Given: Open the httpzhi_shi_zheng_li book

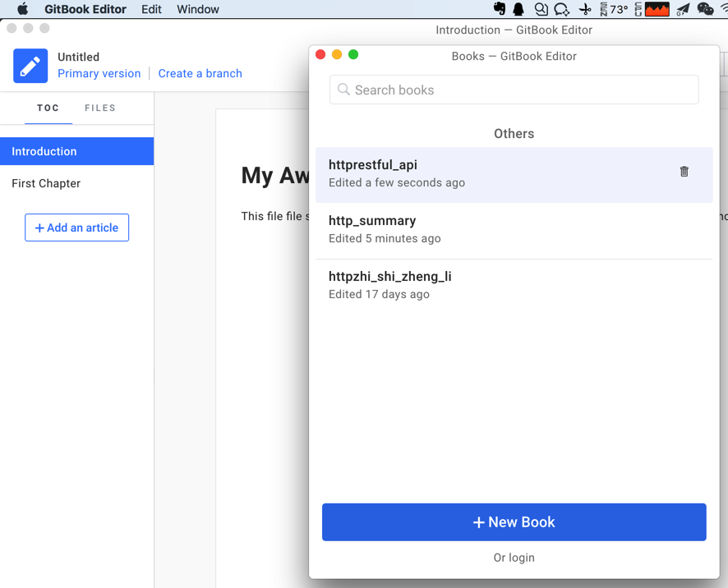Looking at the screenshot, I should click(x=514, y=286).
